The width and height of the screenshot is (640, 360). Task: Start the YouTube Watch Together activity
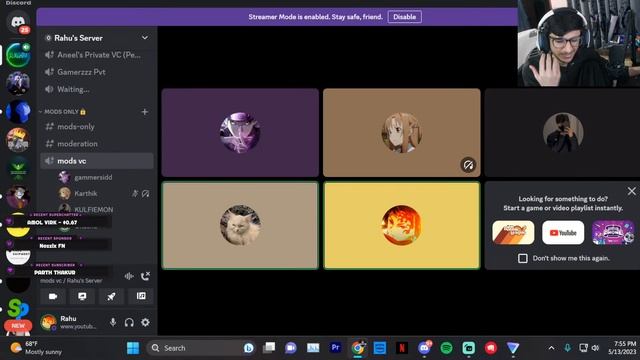tap(563, 233)
